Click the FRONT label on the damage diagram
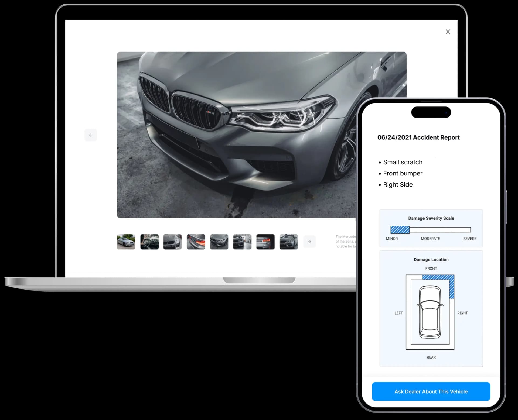The height and width of the screenshot is (420, 518). [x=431, y=268]
